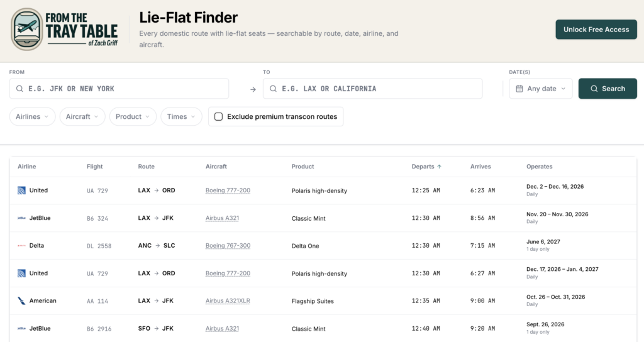
Task: Click the To destination input field
Action: 372,89
